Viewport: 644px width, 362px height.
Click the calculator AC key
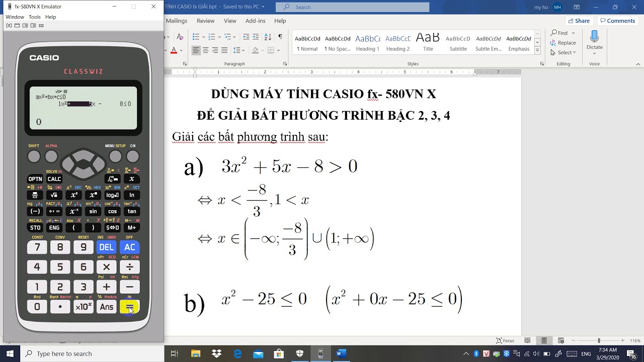pyautogui.click(x=130, y=247)
